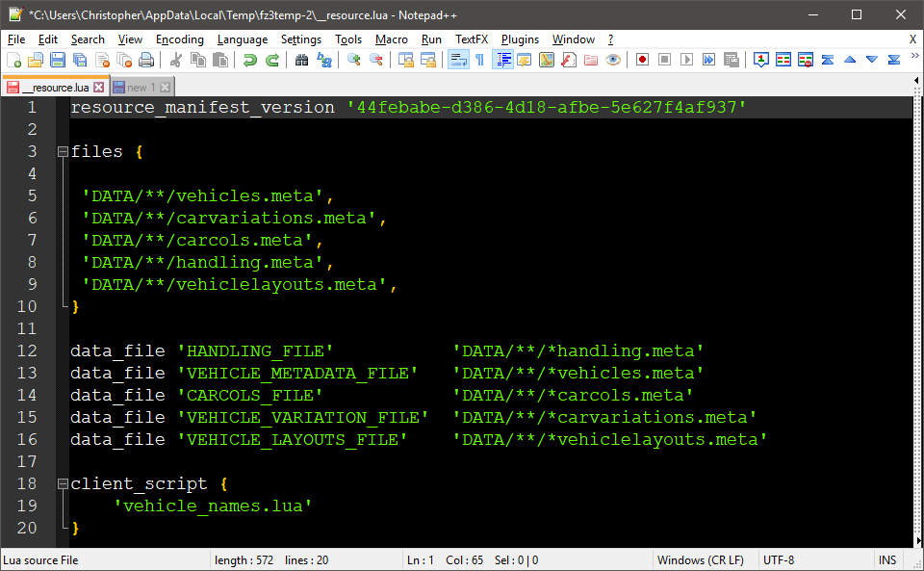Play back recorded macro
924x571 pixels.
pos(686,60)
